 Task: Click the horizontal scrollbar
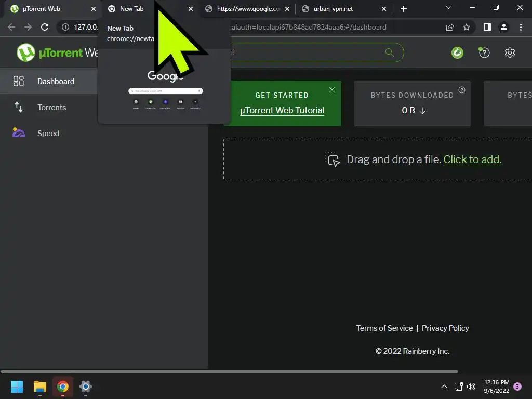(x=229, y=371)
